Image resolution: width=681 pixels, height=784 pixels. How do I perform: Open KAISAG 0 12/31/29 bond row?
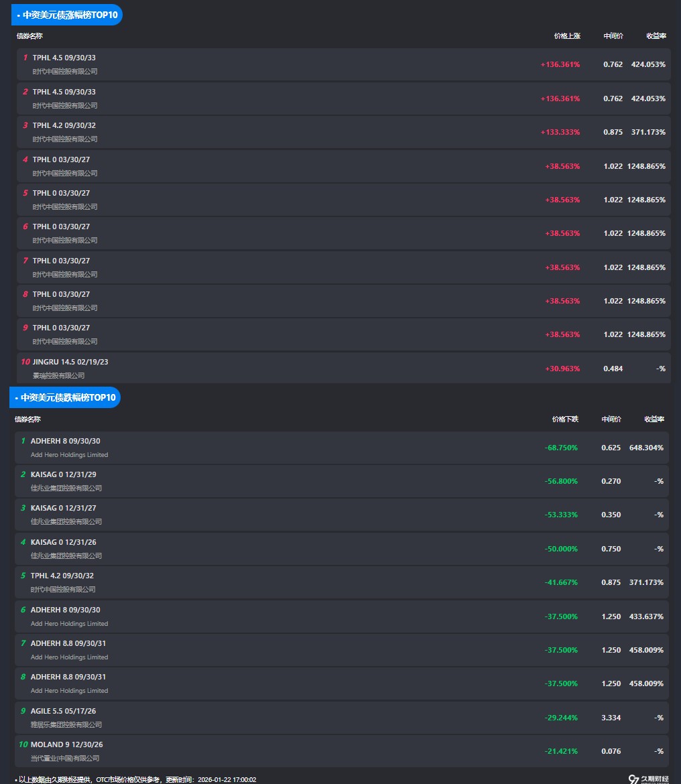click(x=63, y=474)
